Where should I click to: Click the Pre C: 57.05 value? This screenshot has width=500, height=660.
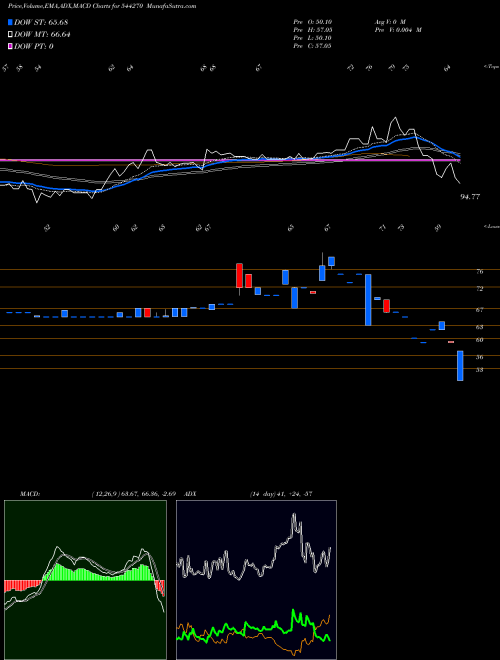click(x=312, y=46)
